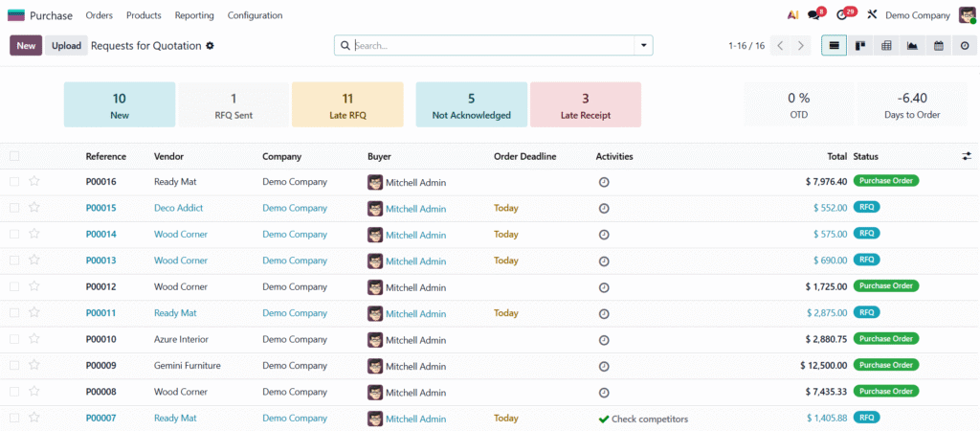Open the optional columns adjust menu
Image resolution: width=980 pixels, height=431 pixels.
[x=966, y=156]
